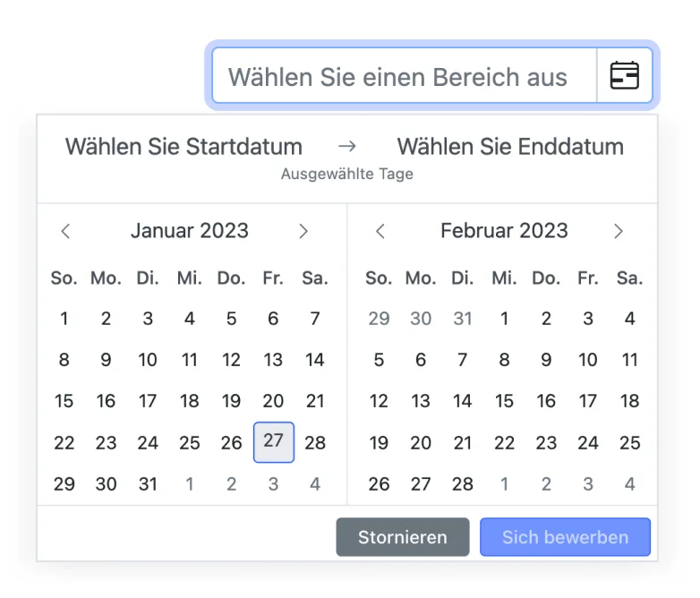Choose January 31 in the left calendar
Screen dimensions: 700x598
[x=148, y=484]
